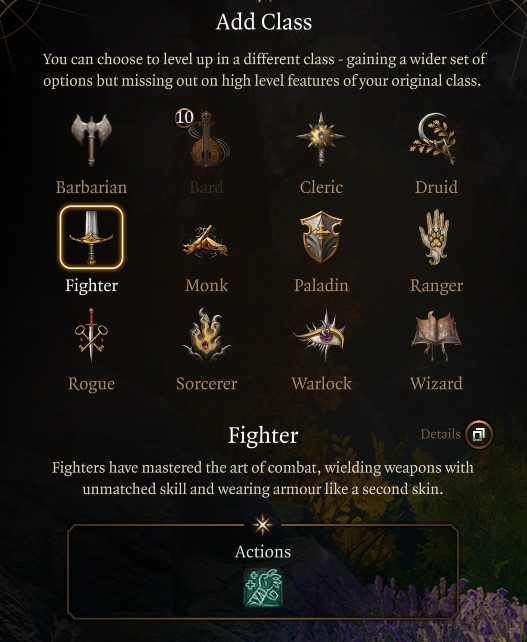This screenshot has height=642, width=527.
Task: Click the Details text label
Action: (440, 434)
